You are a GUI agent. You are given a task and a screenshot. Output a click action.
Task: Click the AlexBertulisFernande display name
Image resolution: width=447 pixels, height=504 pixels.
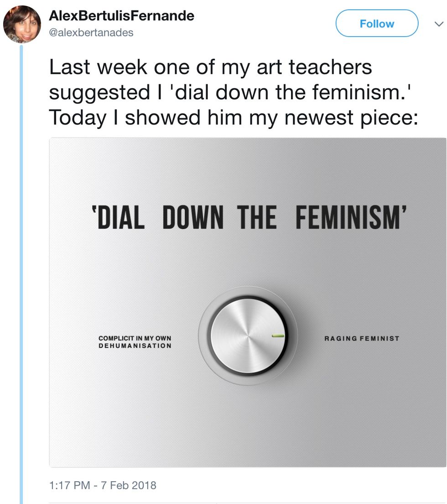(121, 16)
